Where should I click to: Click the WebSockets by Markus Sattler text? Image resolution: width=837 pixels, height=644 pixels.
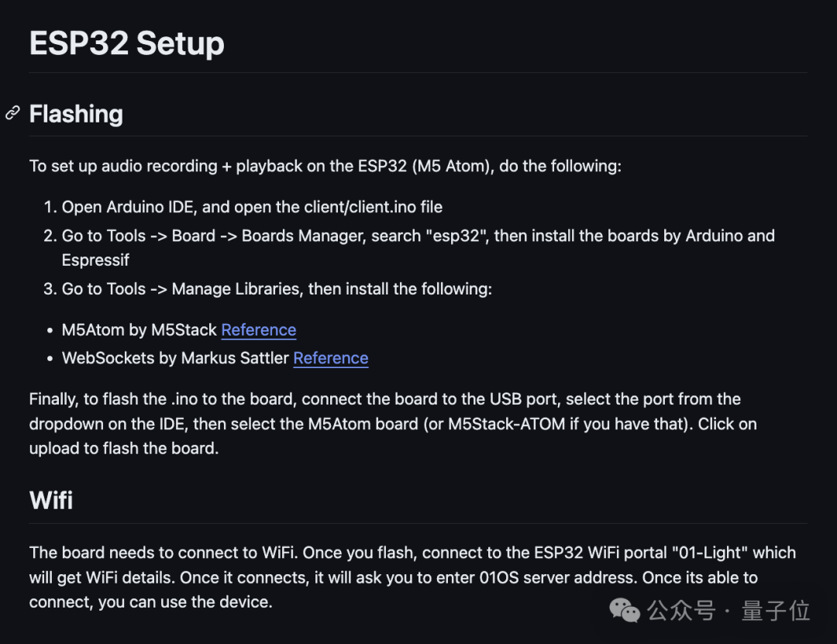point(176,358)
